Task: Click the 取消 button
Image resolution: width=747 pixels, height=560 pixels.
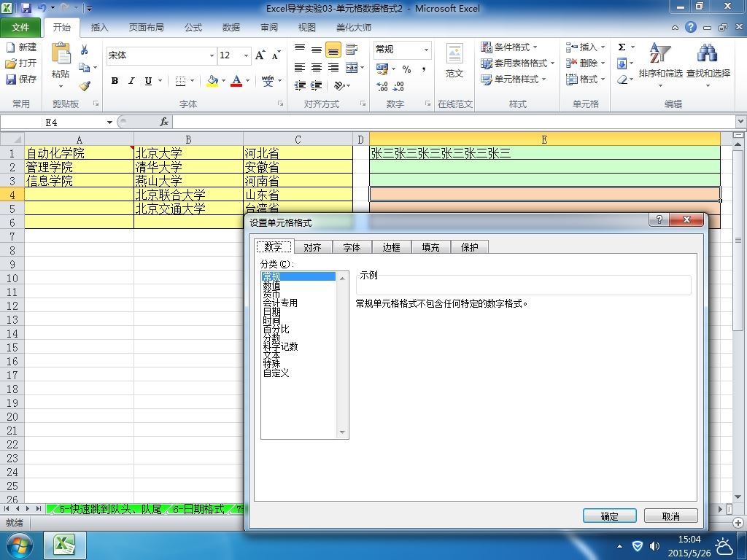Action: (x=671, y=516)
